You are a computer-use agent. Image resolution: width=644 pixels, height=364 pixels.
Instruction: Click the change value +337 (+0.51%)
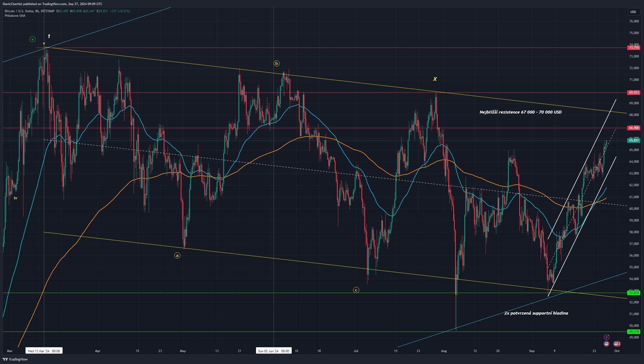point(120,11)
